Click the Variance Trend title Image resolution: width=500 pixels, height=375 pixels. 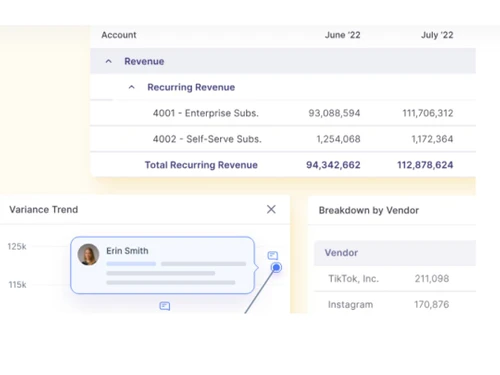click(44, 210)
